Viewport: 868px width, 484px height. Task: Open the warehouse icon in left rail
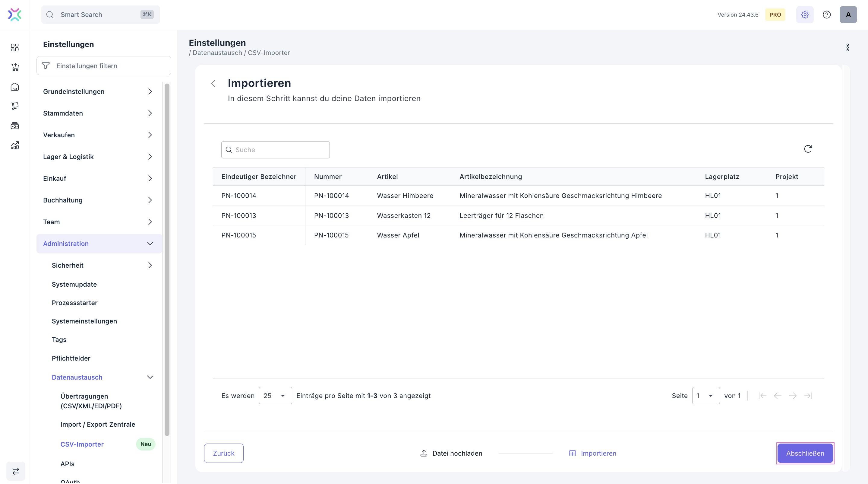[x=15, y=87]
